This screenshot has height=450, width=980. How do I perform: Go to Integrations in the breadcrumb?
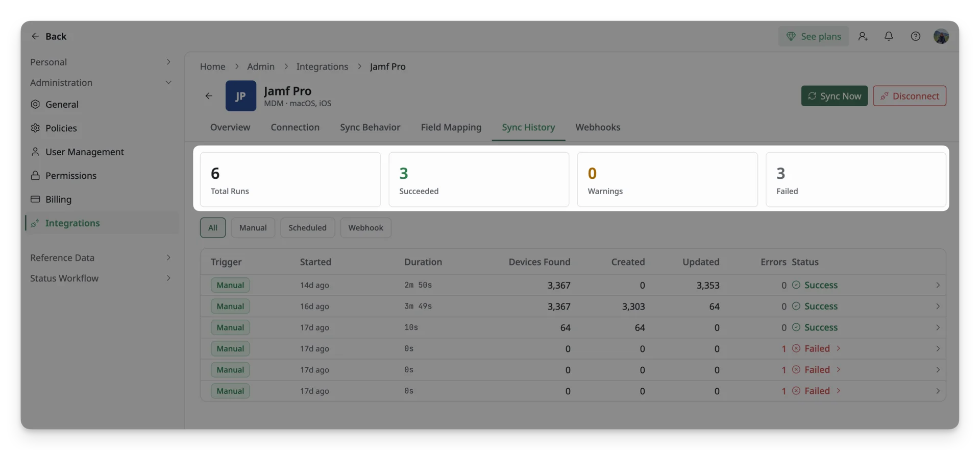[322, 66]
